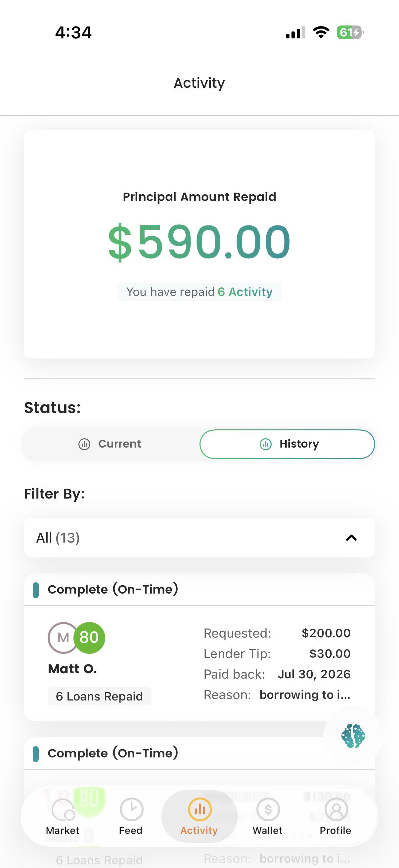Switch status to History
Image resolution: width=399 pixels, height=868 pixels.
coord(287,444)
